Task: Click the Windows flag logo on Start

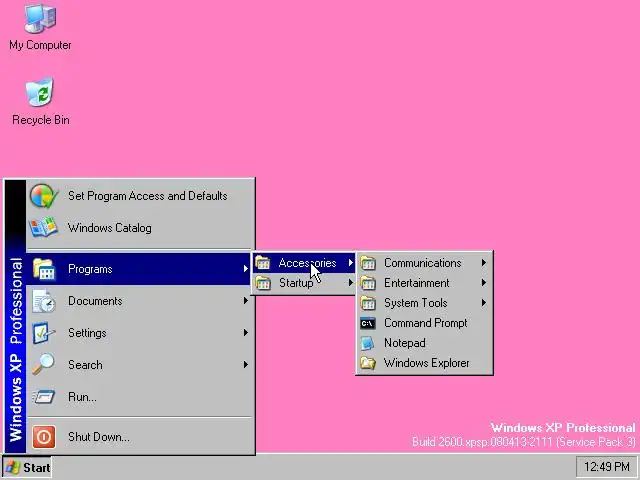Action: click(13, 467)
